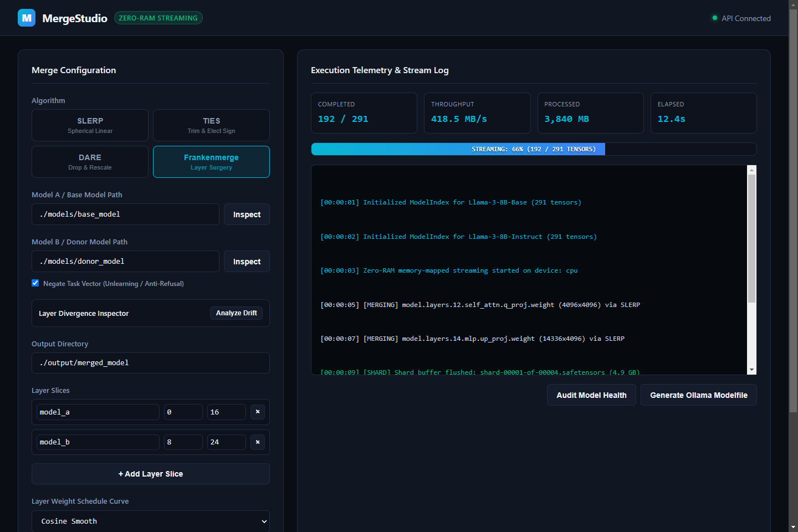Edit model_a start layer value 0

point(183,412)
